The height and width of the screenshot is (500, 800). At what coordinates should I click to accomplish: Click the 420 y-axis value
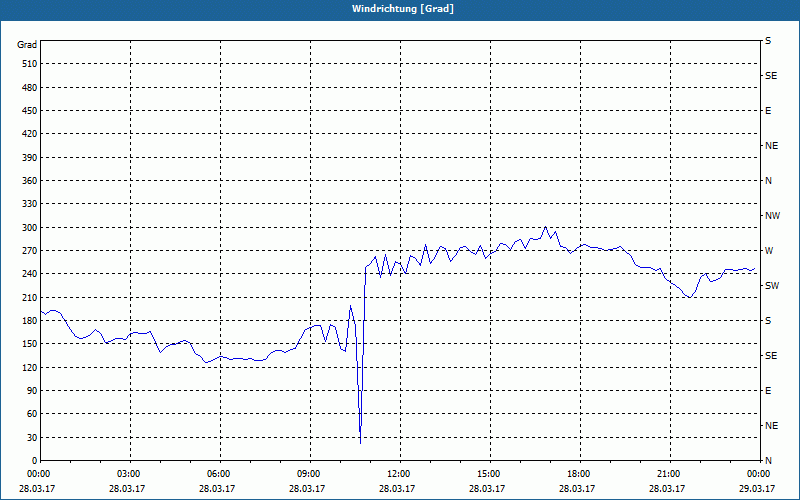tap(30, 134)
